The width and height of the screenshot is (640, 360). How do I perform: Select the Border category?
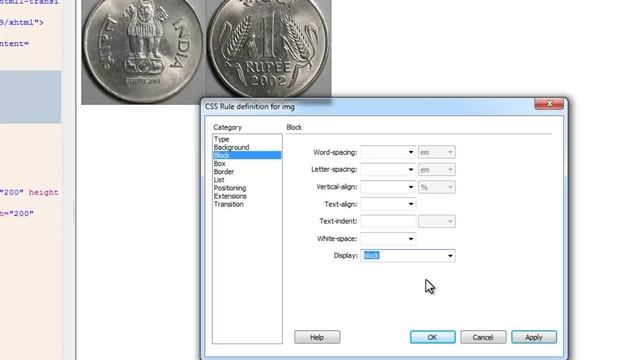[x=224, y=172]
